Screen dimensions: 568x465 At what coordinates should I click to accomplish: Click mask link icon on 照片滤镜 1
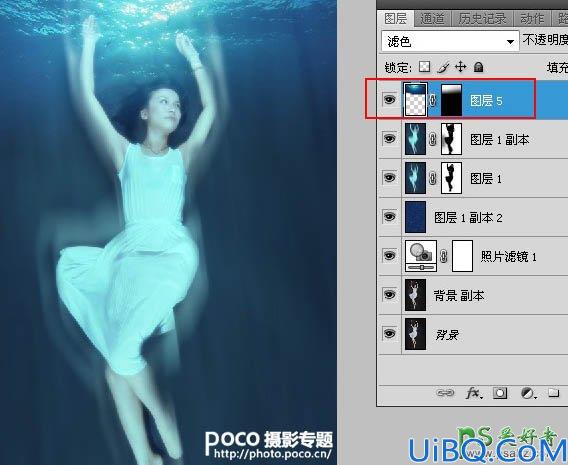[444, 256]
